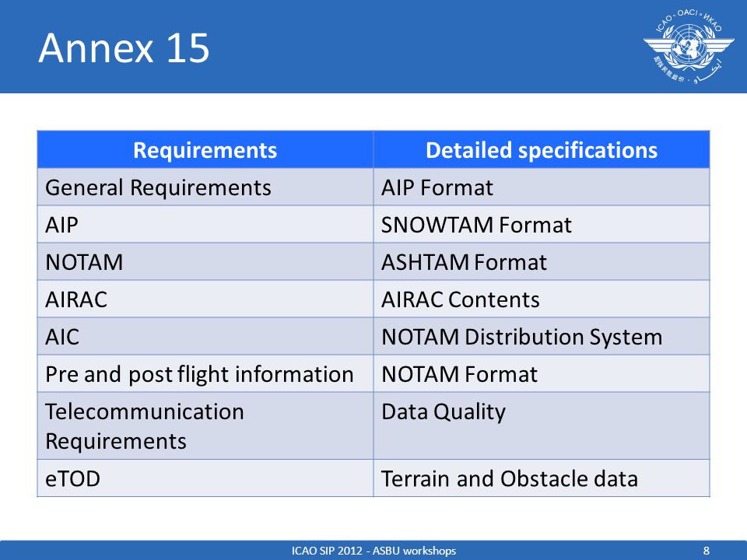This screenshot has height=560, width=747.
Task: Click the 'AIC' table cell
Action: 205,336
